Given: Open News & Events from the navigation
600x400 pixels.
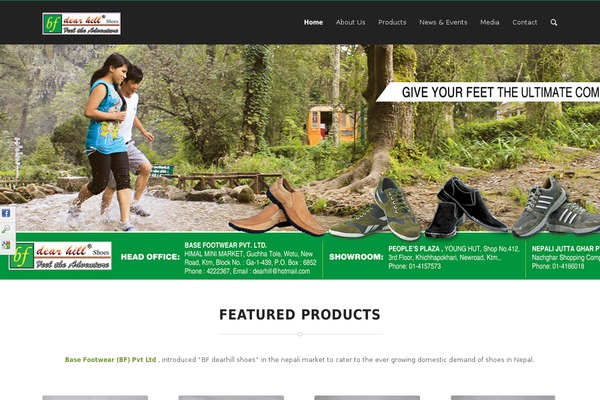Looking at the screenshot, I should point(443,23).
